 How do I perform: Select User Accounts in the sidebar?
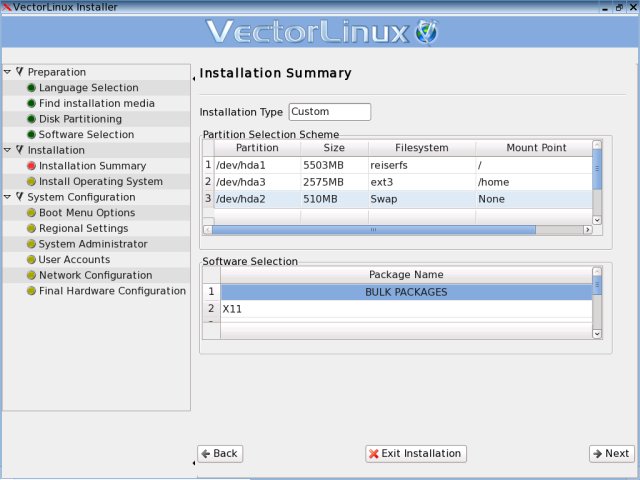75,260
